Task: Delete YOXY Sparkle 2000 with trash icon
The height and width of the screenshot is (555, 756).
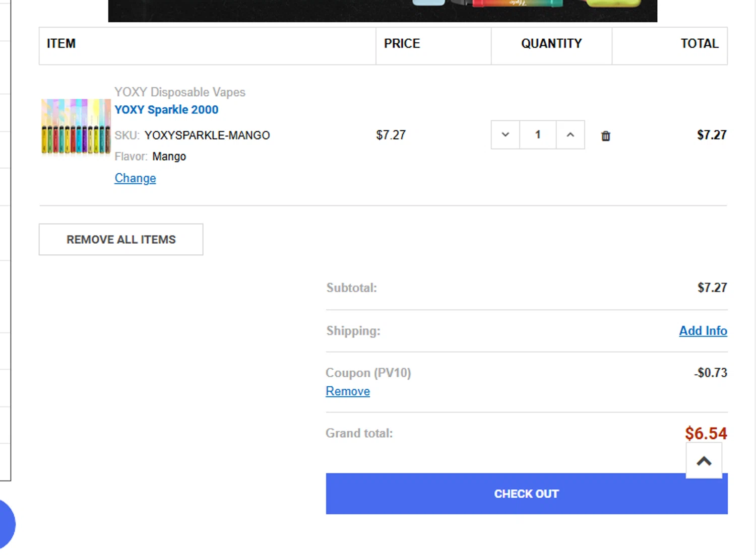Action: (x=605, y=136)
